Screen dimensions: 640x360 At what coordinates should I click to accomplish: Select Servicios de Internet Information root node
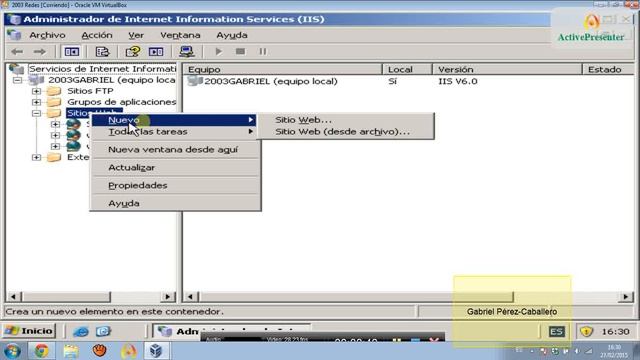(102, 69)
